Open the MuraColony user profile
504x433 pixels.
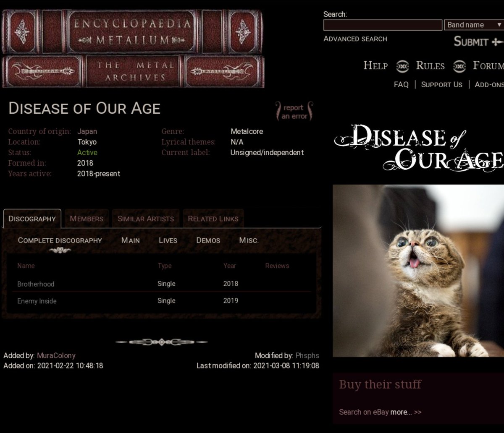[56, 355]
